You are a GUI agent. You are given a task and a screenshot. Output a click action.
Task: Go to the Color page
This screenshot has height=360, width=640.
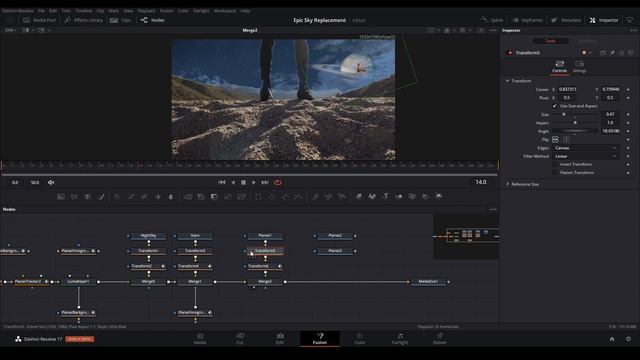click(360, 338)
